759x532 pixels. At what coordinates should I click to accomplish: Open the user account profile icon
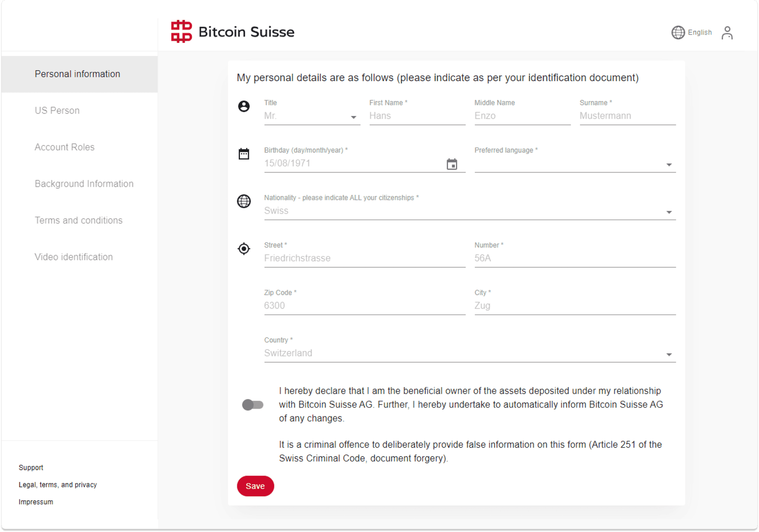click(x=727, y=33)
